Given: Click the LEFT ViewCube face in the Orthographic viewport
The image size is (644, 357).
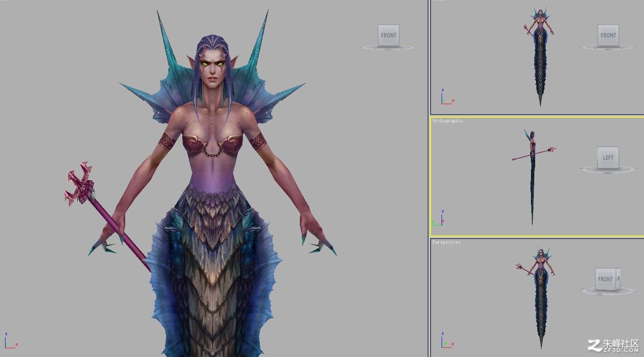Looking at the screenshot, I should click(608, 158).
